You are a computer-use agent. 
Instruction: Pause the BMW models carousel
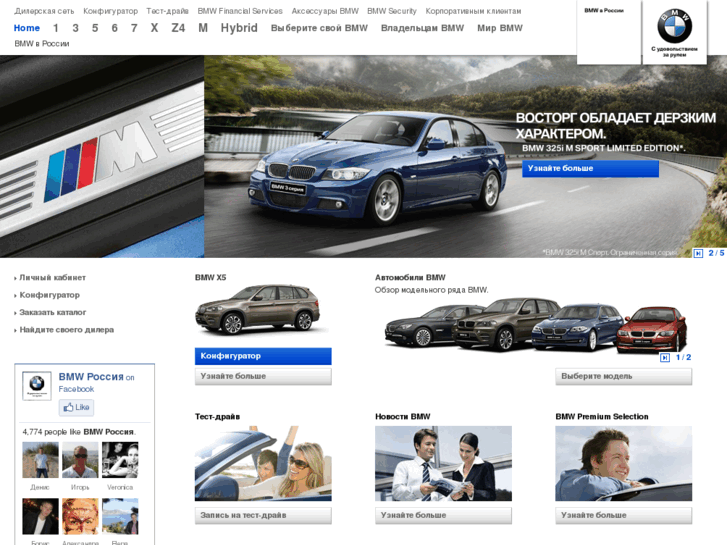[665, 358]
